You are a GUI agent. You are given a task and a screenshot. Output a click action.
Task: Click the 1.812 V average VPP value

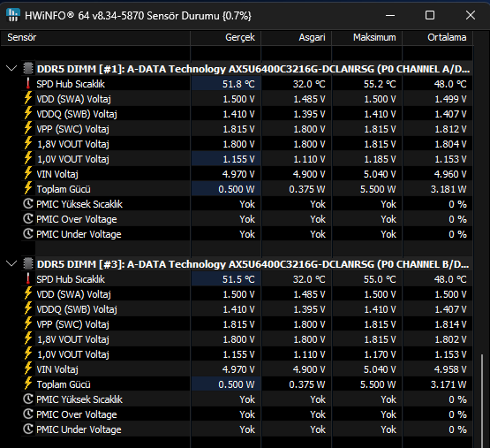450,129
